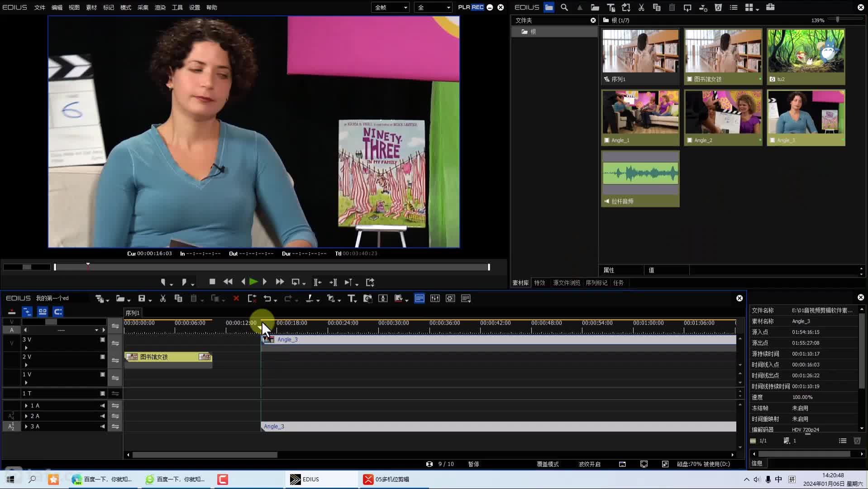
Task: Select the tu2 image thumbnail
Action: [x=806, y=57]
